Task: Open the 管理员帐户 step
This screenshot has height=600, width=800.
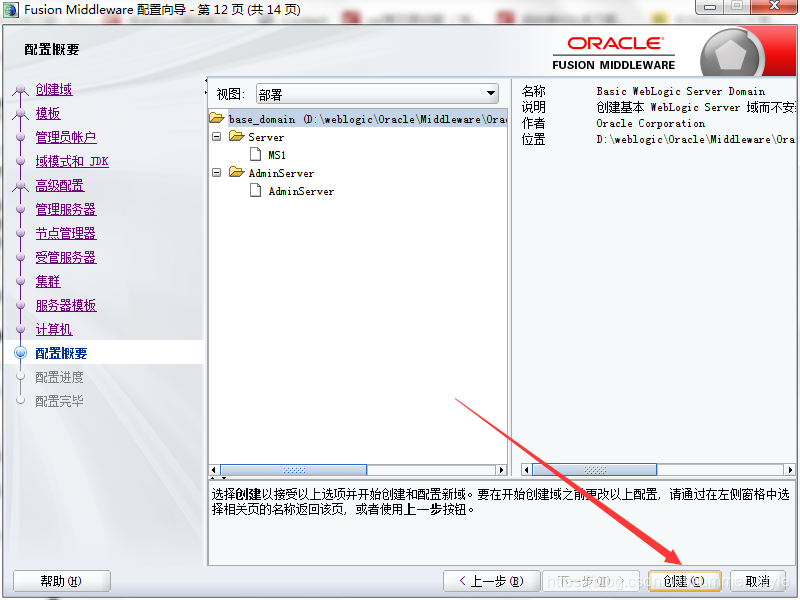Action: (x=66, y=137)
